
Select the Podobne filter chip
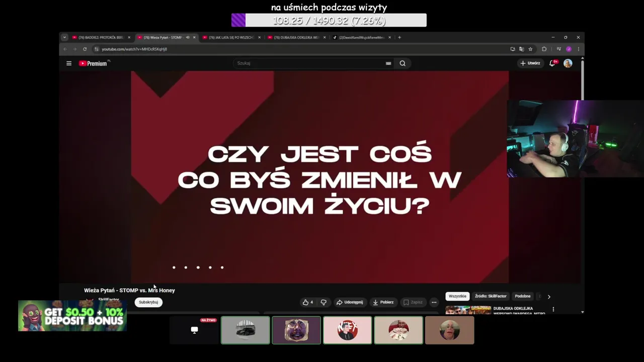(523, 296)
